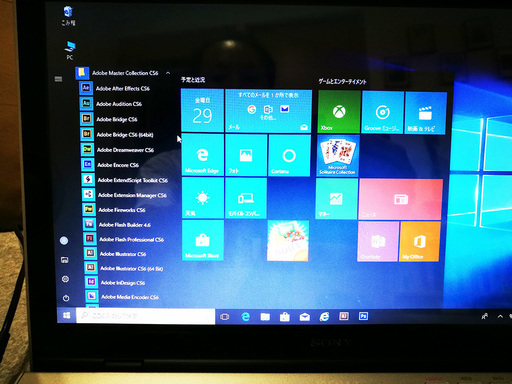The height and width of the screenshot is (384, 512).
Task: Click the Xbox tile
Action: click(339, 112)
